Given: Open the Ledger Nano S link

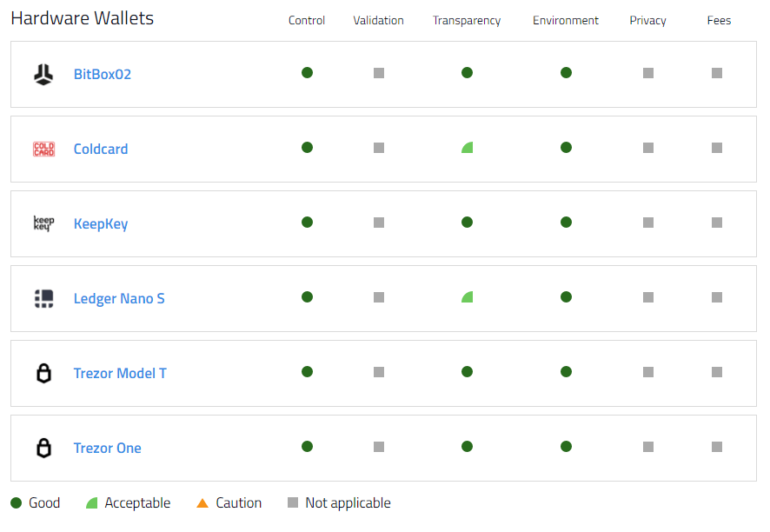Looking at the screenshot, I should click(119, 299).
